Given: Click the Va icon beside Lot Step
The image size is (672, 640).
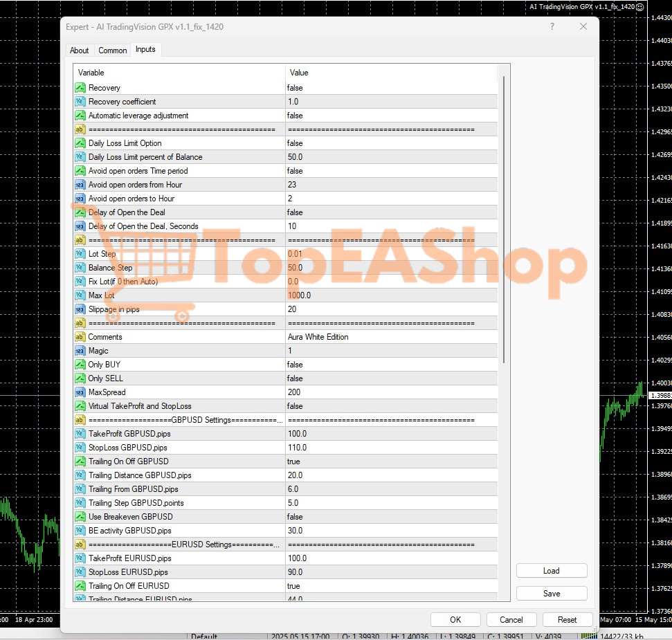Looking at the screenshot, I should 80,254.
